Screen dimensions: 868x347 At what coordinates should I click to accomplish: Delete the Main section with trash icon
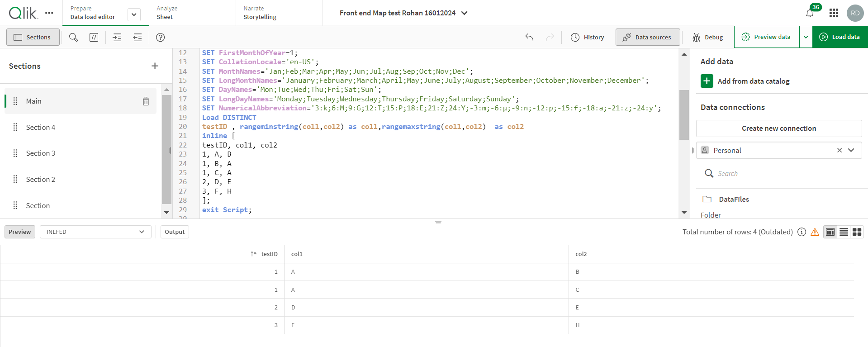point(146,101)
